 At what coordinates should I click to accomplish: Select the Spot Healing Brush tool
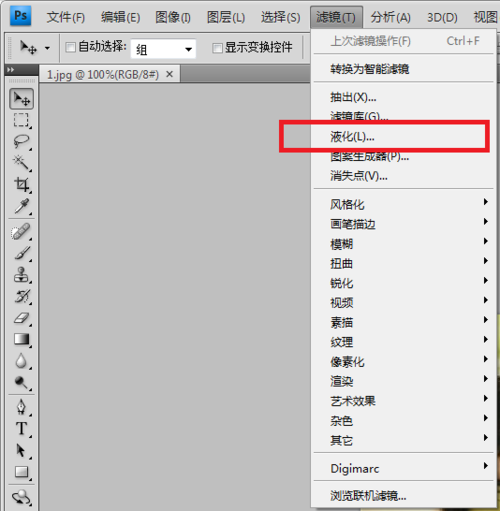point(21,232)
